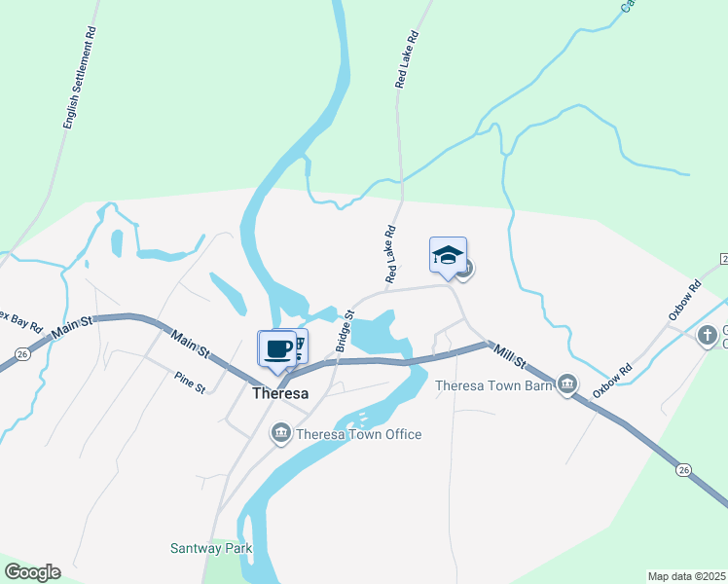Select the Santway Park label
Screen dimensions: 728x584
click(211, 548)
